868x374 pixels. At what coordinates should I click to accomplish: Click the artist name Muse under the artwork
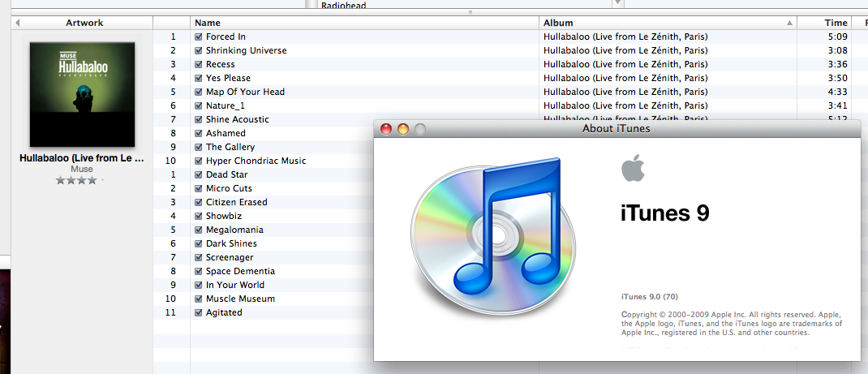82,169
